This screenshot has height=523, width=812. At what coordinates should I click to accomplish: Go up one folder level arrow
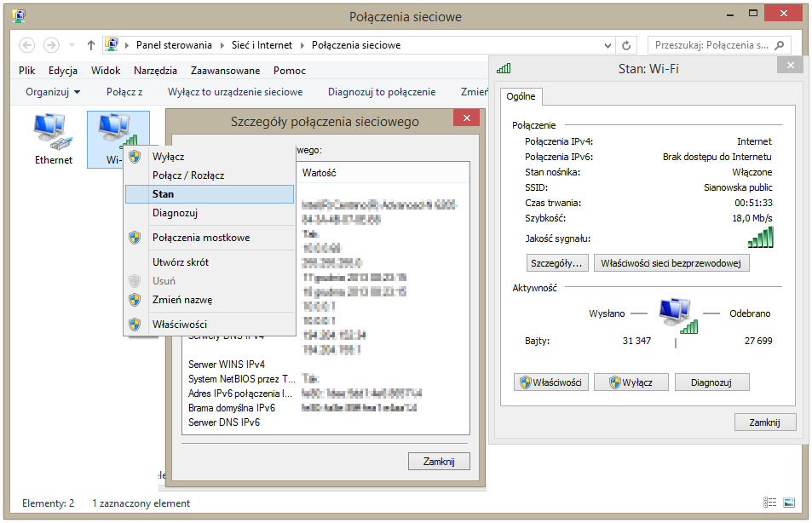91,45
